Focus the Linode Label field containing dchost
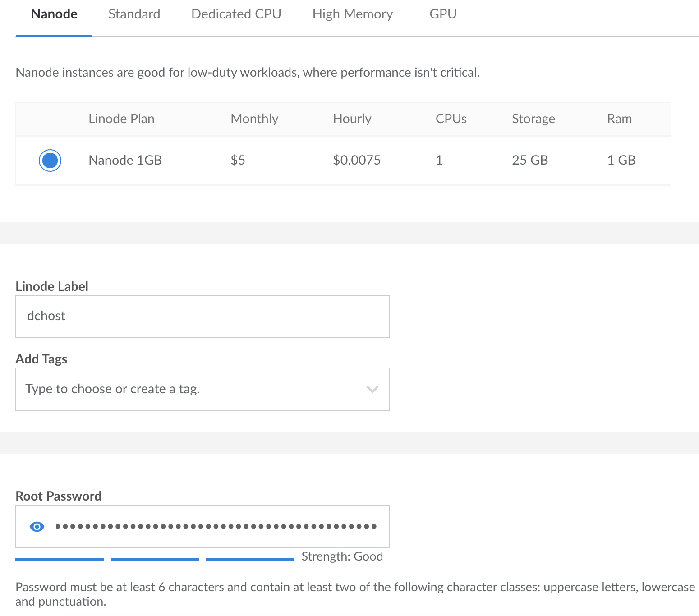 pos(202,316)
